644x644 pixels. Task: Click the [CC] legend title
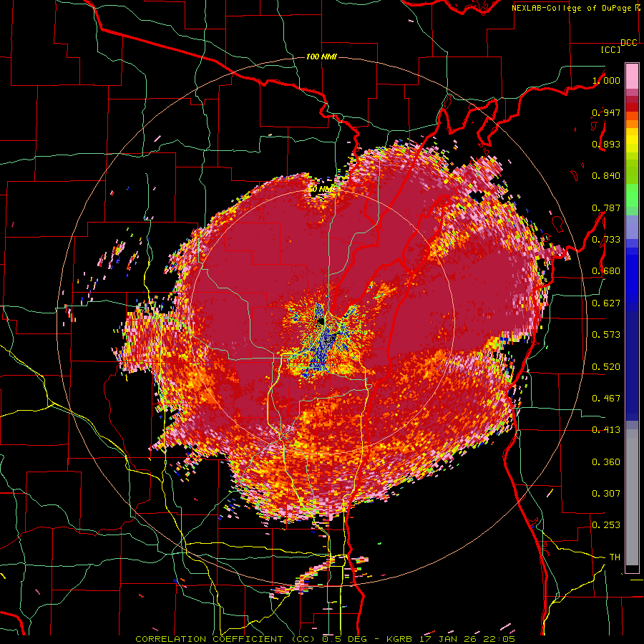pos(611,49)
